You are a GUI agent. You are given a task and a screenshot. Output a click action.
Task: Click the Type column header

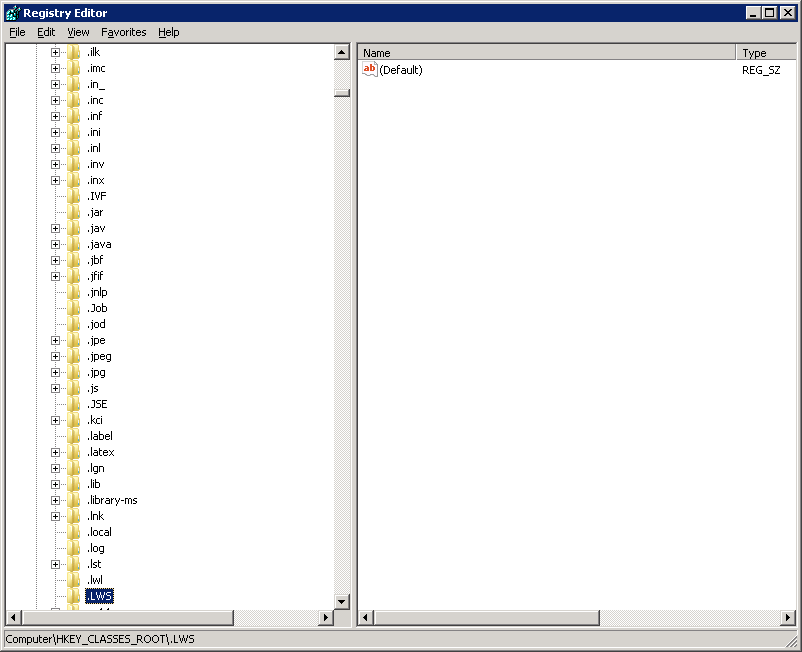766,53
